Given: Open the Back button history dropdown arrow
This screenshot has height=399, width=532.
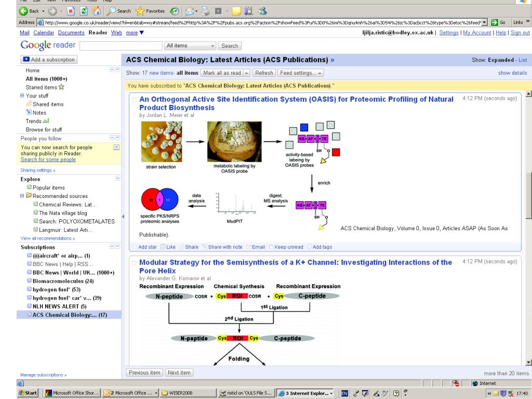Looking at the screenshot, I should (x=43, y=11).
